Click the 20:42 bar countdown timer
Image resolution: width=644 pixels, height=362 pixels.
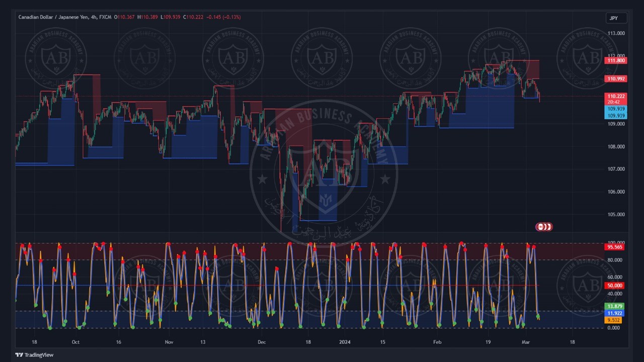point(613,102)
